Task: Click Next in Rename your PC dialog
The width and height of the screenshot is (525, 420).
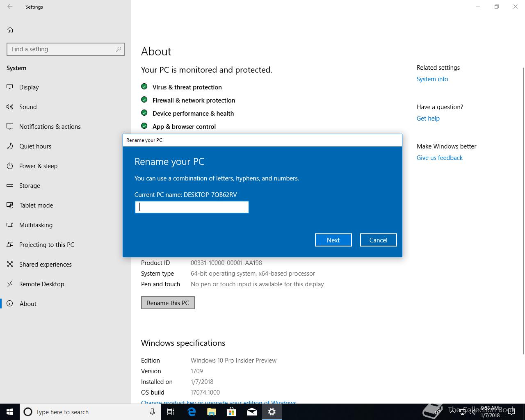Action: click(x=333, y=240)
